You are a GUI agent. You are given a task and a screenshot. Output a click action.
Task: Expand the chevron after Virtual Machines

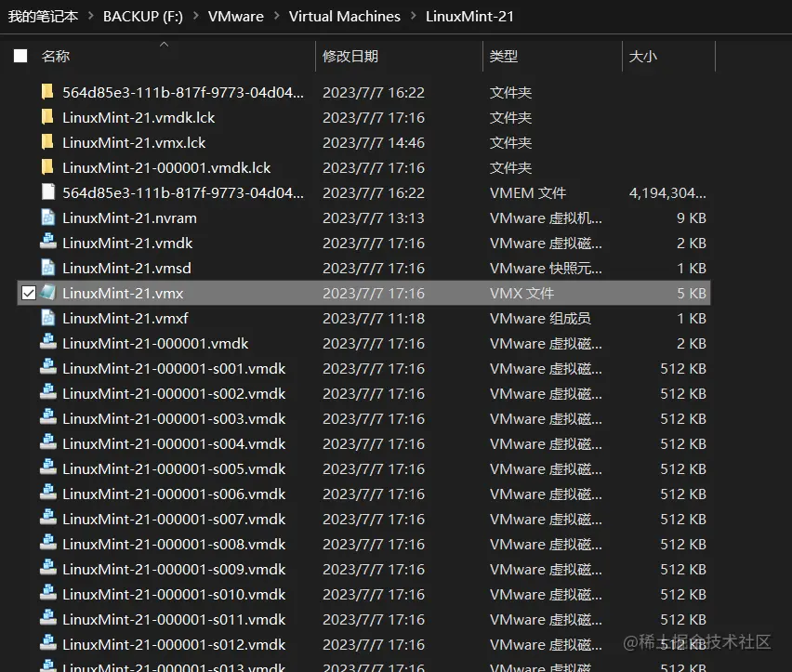(414, 16)
